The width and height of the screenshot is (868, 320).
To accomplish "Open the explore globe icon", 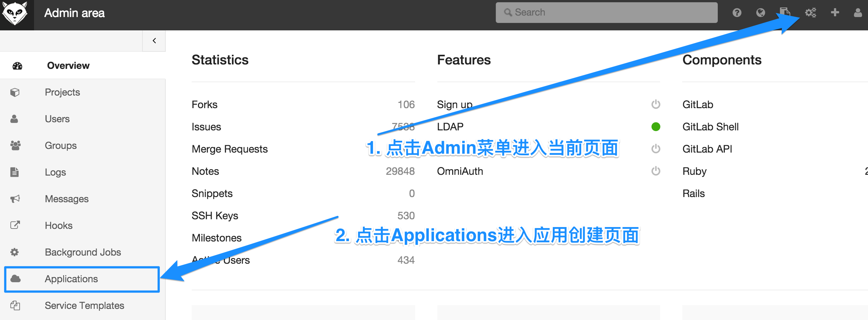I will click(760, 13).
